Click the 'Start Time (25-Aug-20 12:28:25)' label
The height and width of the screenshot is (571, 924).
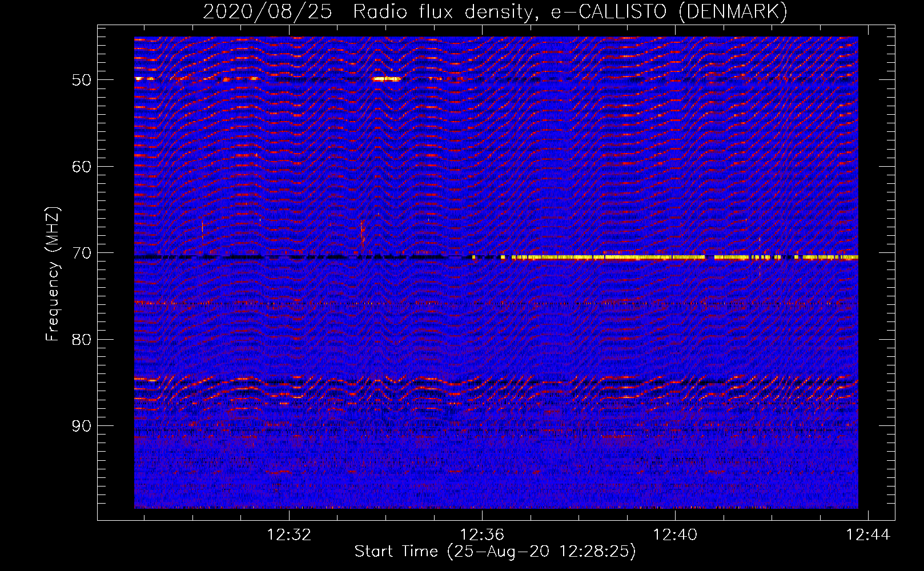pyautogui.click(x=495, y=552)
